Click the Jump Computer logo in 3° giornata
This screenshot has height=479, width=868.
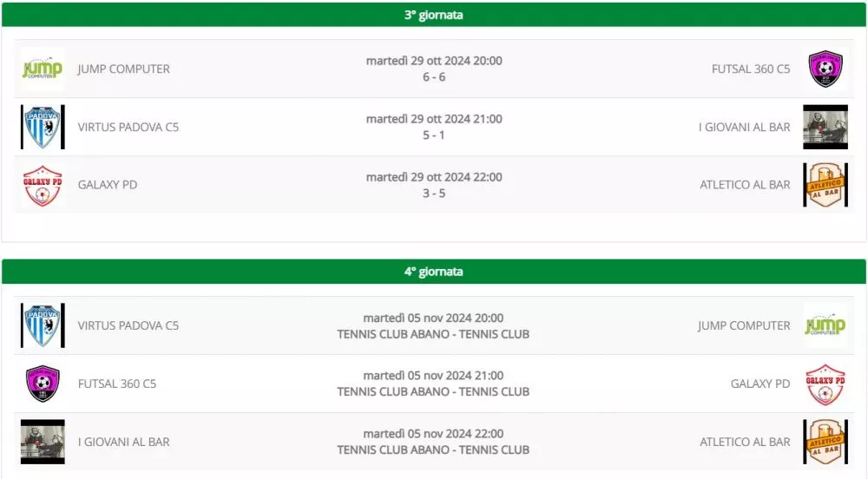tap(43, 69)
